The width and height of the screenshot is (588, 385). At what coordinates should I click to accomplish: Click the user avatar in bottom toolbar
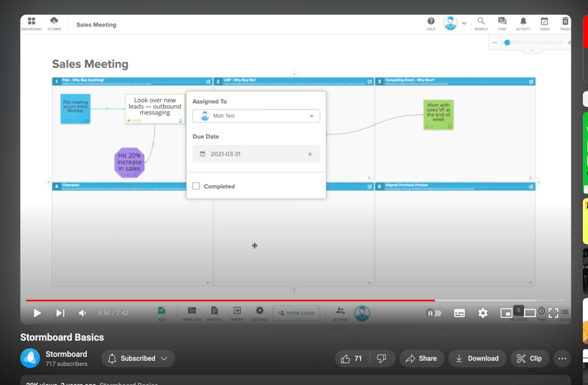click(362, 313)
